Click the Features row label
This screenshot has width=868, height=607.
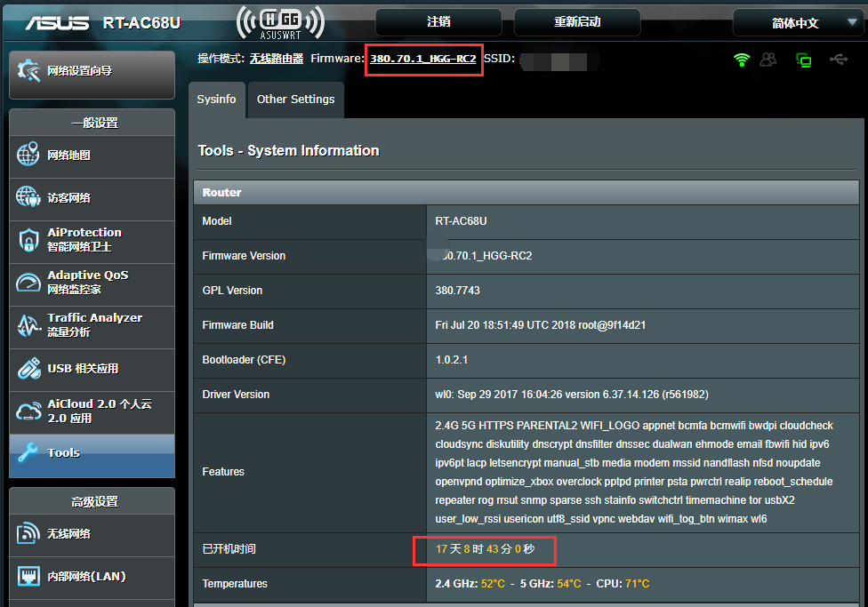223,471
